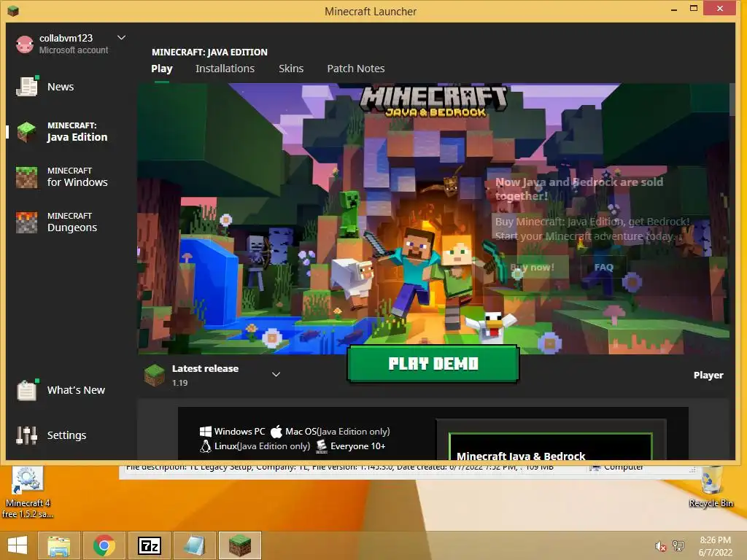The height and width of the screenshot is (560, 747).
Task: Launch Google Chrome from taskbar
Action: tap(104, 545)
